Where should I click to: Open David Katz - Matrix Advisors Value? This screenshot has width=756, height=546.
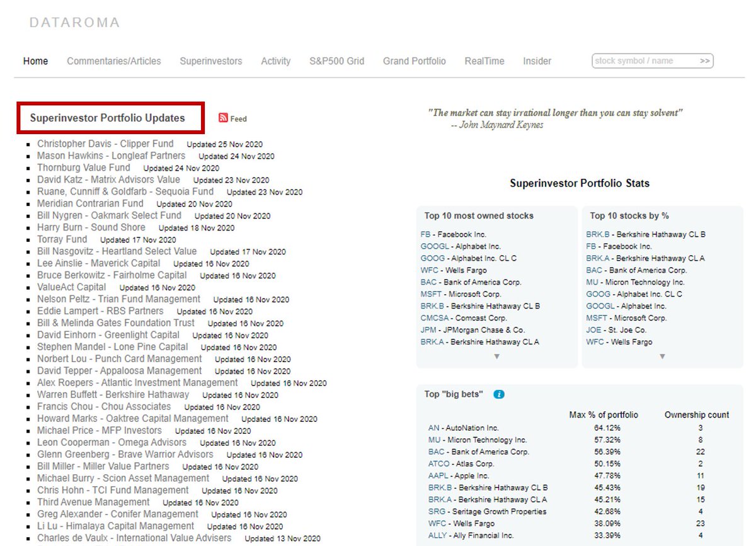click(108, 179)
